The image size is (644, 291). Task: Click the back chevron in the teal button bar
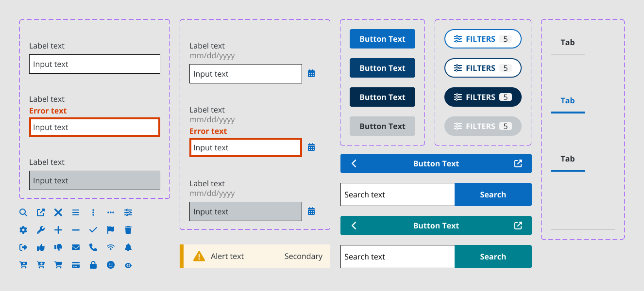pos(354,226)
